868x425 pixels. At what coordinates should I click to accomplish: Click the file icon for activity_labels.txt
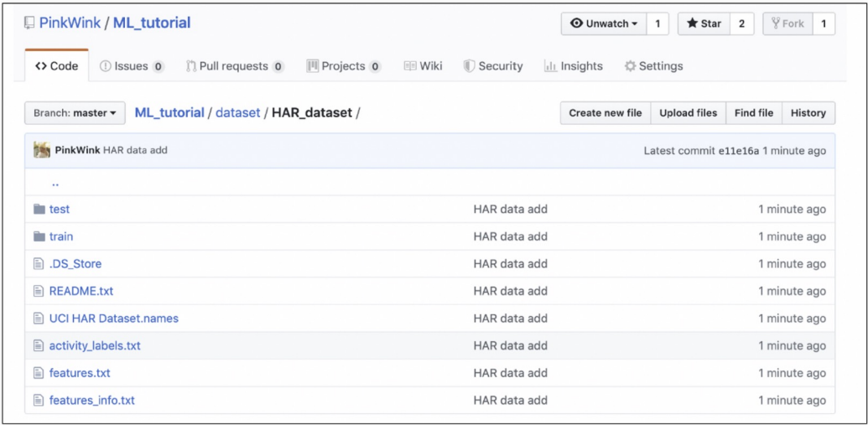pyautogui.click(x=39, y=346)
